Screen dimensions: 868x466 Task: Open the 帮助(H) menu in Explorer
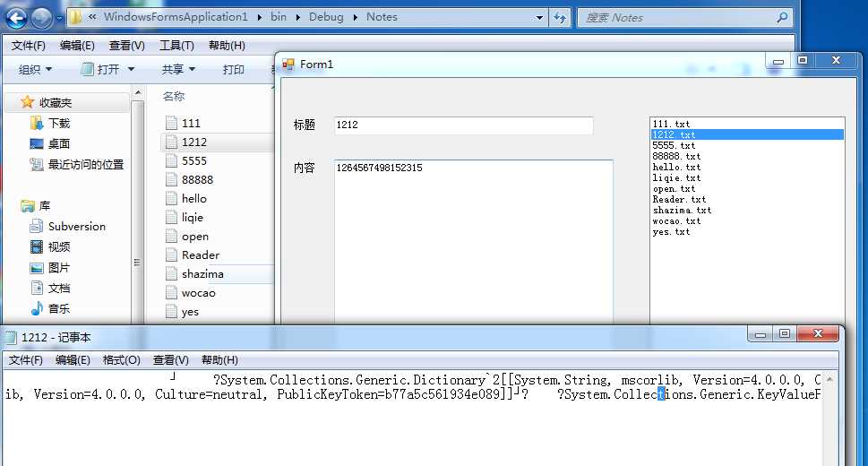[x=227, y=46]
